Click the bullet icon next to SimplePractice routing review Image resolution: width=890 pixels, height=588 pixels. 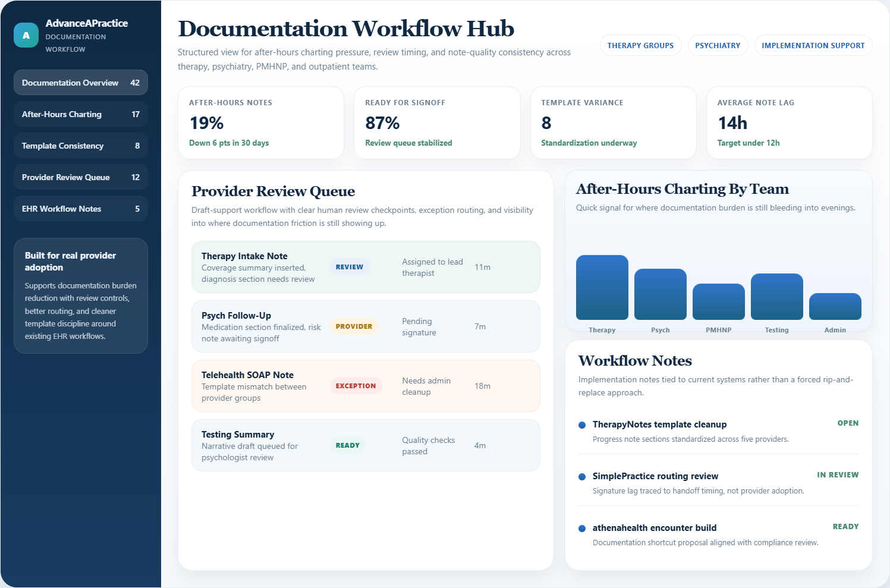pos(581,476)
